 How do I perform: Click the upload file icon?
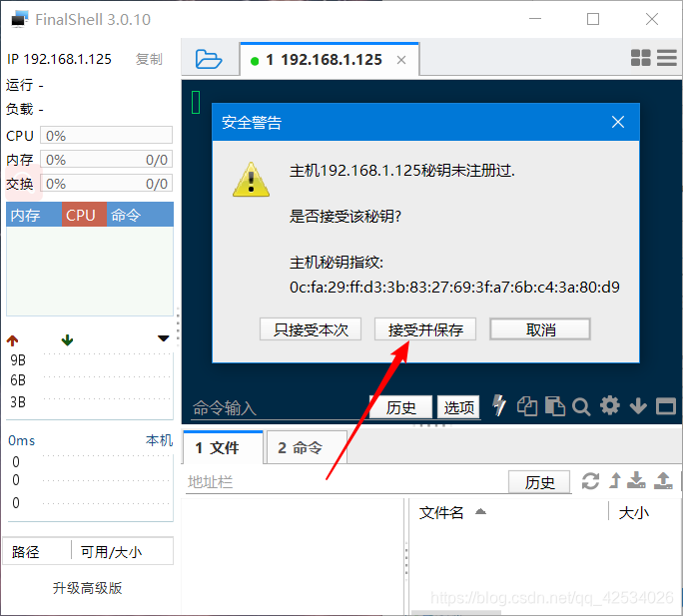[663, 480]
